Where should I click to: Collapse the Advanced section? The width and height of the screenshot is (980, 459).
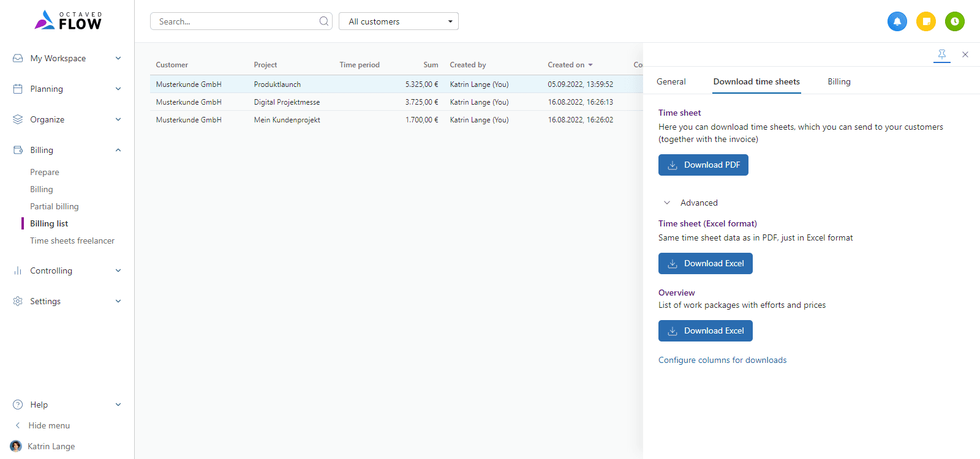[667, 203]
